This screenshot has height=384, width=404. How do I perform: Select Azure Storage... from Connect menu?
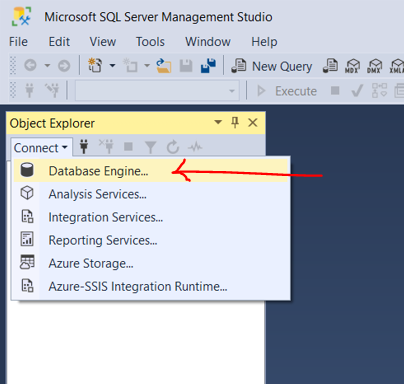tap(151, 263)
